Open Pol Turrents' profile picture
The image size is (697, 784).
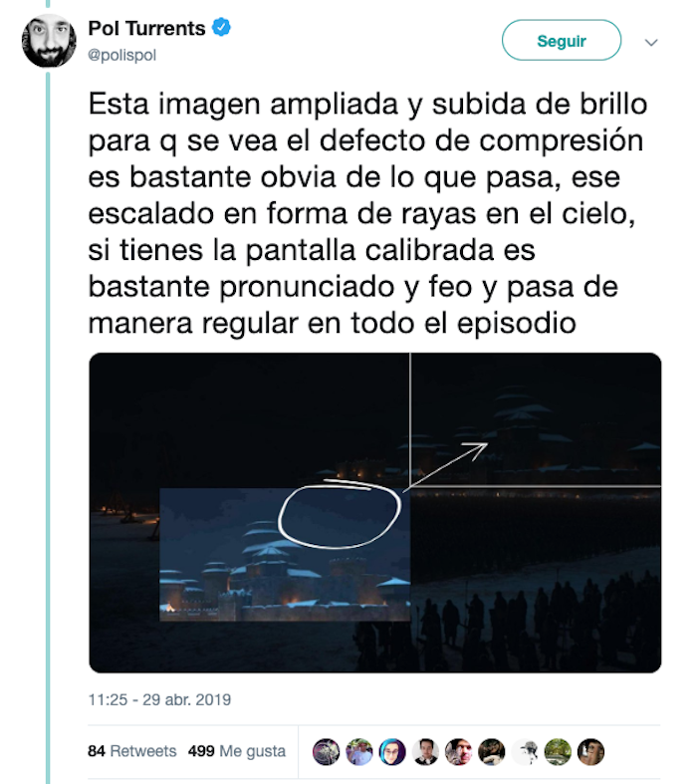(x=49, y=41)
